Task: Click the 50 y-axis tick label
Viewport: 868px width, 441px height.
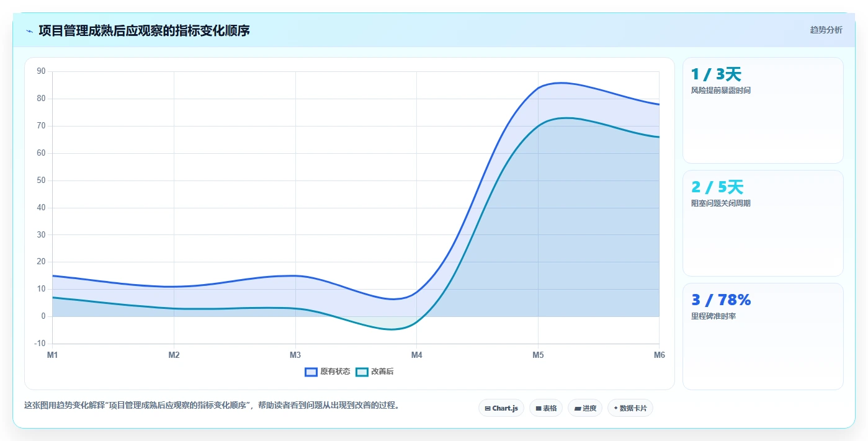Action: 42,180
